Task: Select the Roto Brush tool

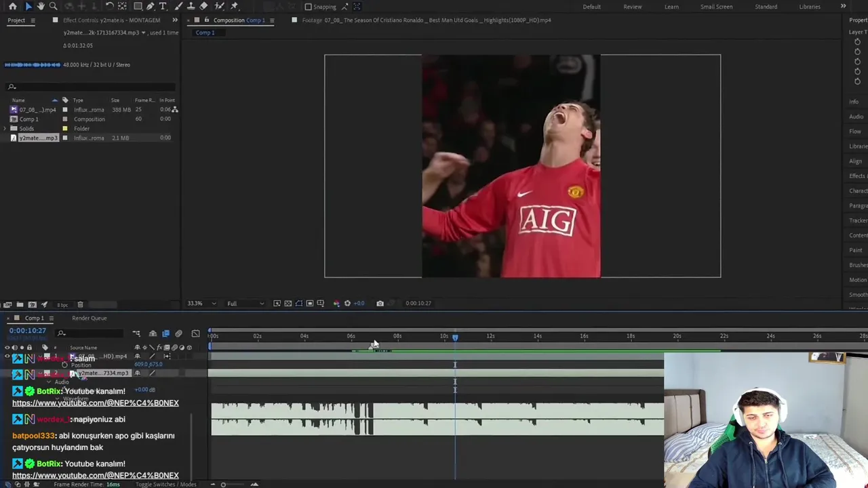Action: [x=219, y=6]
